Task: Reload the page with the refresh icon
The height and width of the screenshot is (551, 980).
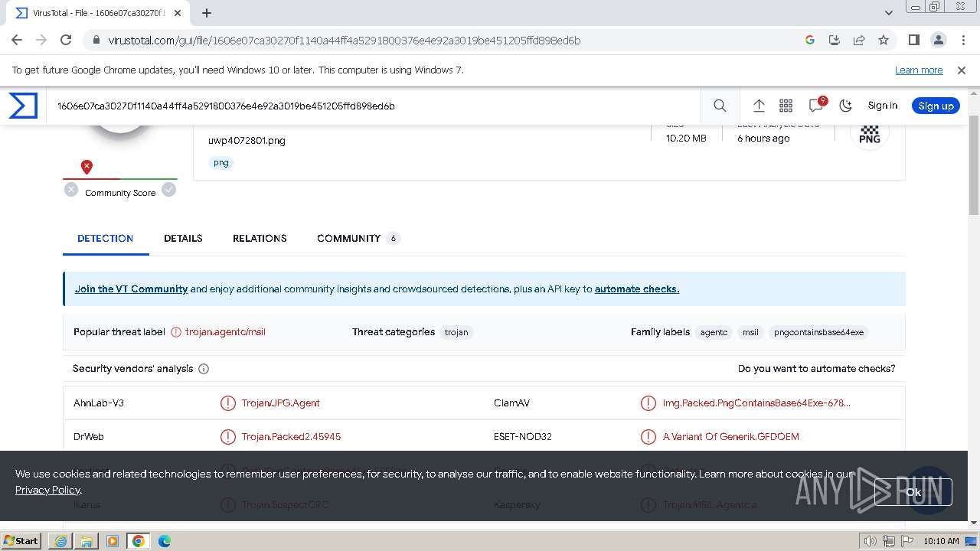Action: point(66,40)
